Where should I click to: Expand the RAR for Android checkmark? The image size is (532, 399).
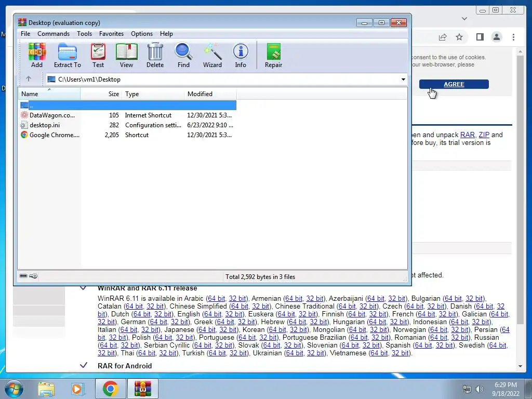84,365
